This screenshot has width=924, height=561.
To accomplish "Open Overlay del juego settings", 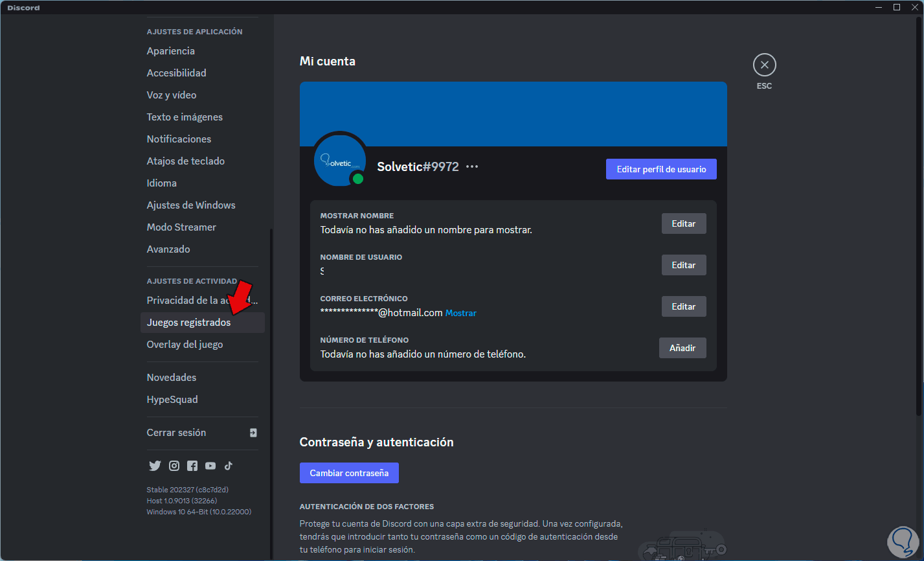I will (x=203, y=345).
